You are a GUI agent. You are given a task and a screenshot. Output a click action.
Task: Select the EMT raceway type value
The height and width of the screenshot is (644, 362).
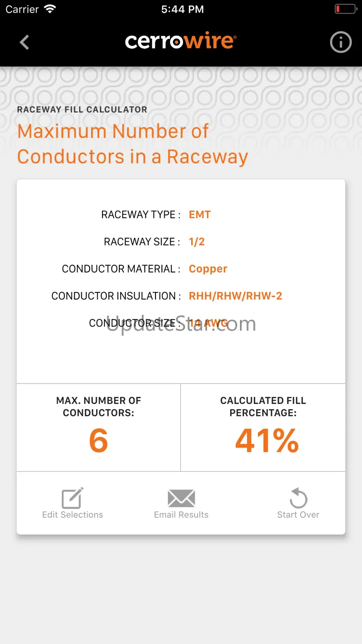click(x=200, y=215)
